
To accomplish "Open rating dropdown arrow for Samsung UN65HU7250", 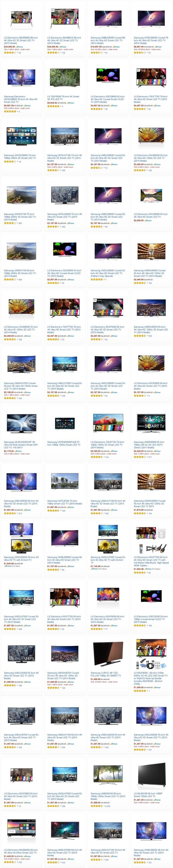I will 17,398.
